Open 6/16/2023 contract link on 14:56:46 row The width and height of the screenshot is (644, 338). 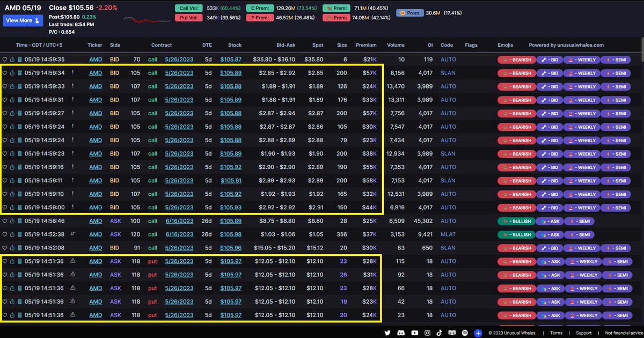tap(179, 221)
